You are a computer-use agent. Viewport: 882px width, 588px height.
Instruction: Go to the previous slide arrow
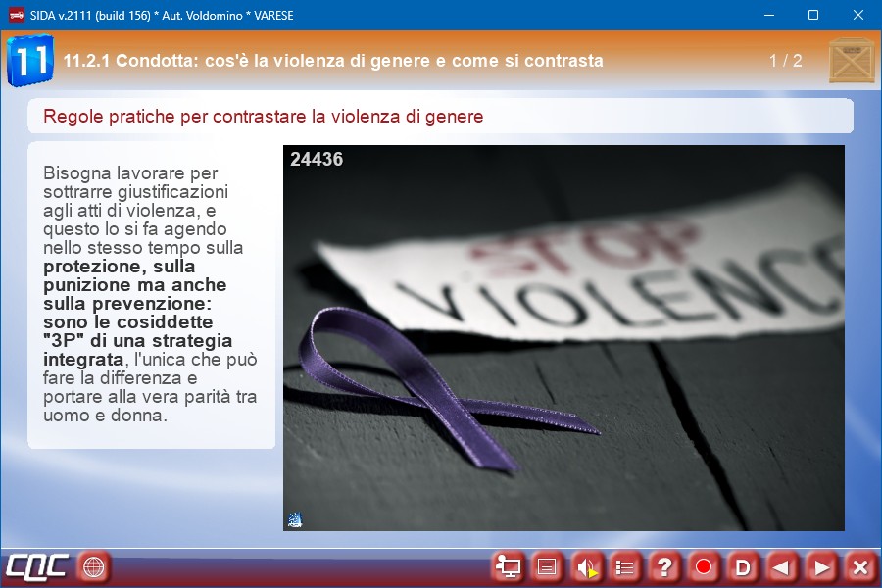[x=782, y=566]
